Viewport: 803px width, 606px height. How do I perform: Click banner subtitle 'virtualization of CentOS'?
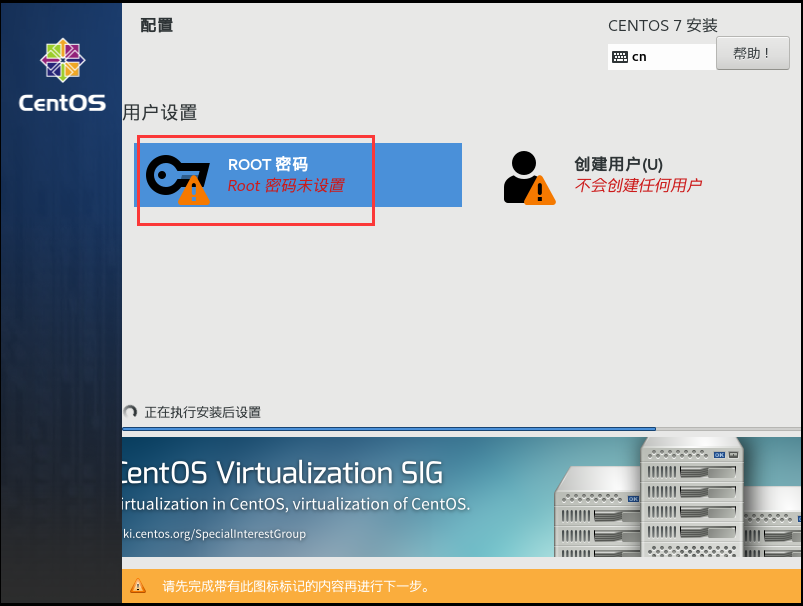tap(381, 504)
